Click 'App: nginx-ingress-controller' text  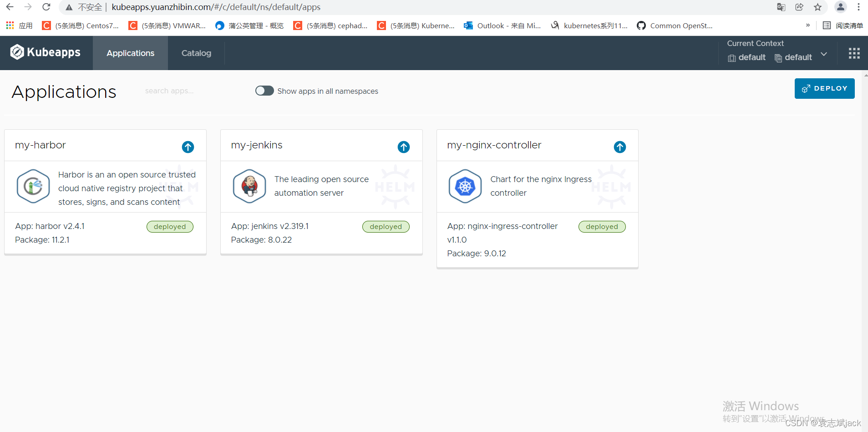click(x=502, y=226)
